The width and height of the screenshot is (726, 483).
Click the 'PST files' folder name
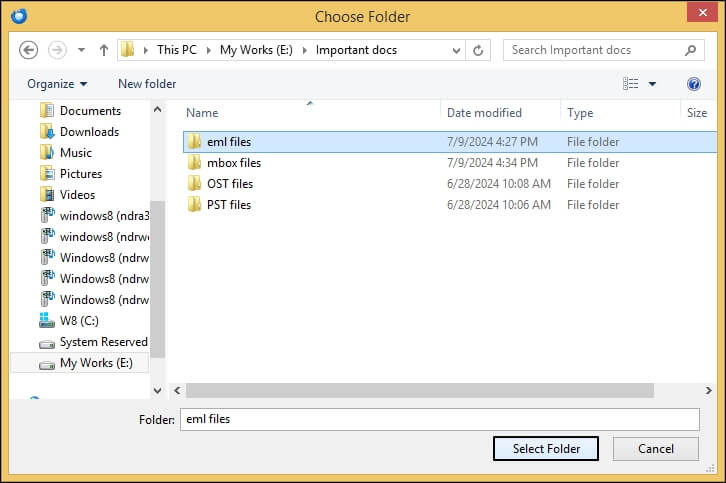(x=229, y=204)
